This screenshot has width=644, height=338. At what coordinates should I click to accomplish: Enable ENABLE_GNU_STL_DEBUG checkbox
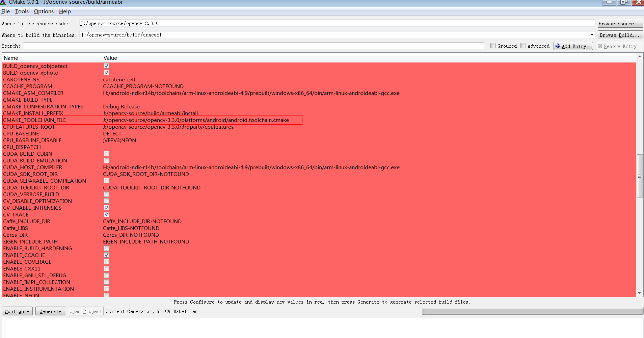(107, 275)
